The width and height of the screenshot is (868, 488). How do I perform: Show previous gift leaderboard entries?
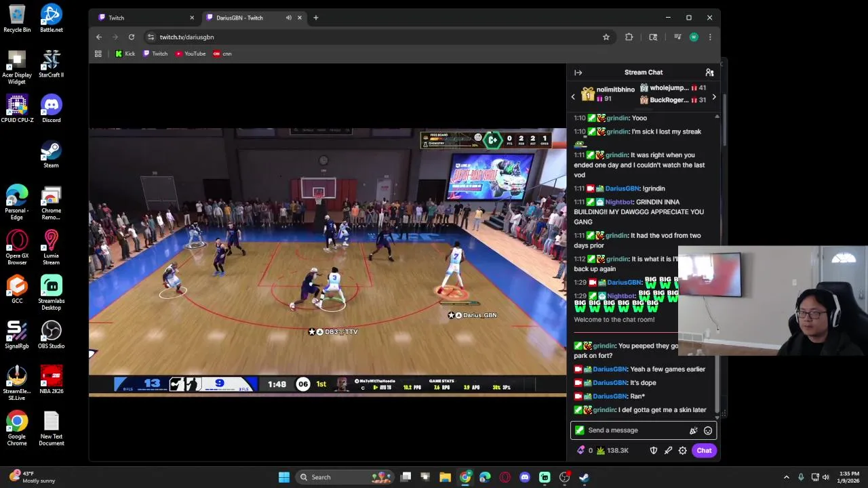573,97
